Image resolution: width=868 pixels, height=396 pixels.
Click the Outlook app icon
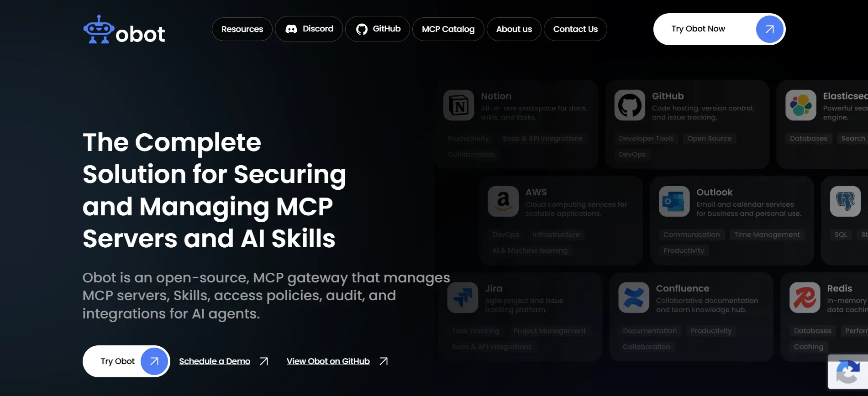[674, 201]
